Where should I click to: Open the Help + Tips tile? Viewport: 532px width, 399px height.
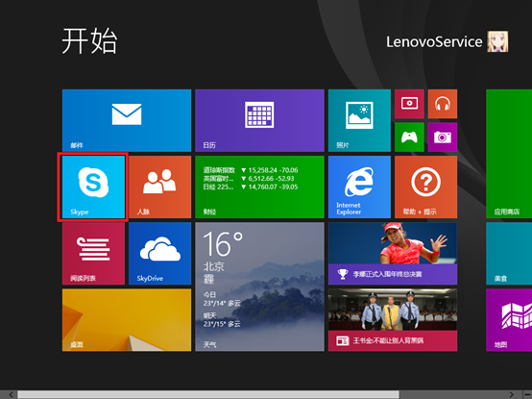click(425, 187)
